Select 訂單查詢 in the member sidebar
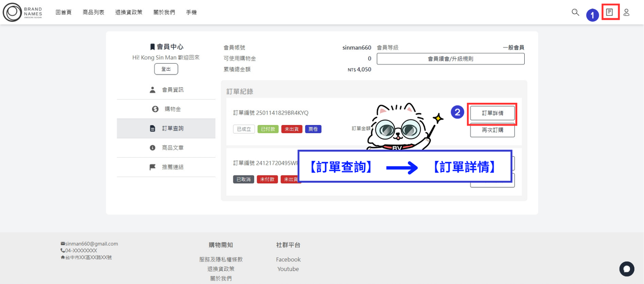644x284 pixels. [166, 128]
